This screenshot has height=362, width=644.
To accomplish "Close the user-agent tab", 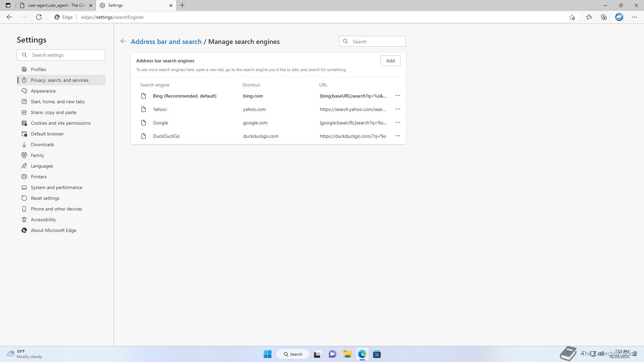I will pyautogui.click(x=91, y=5).
